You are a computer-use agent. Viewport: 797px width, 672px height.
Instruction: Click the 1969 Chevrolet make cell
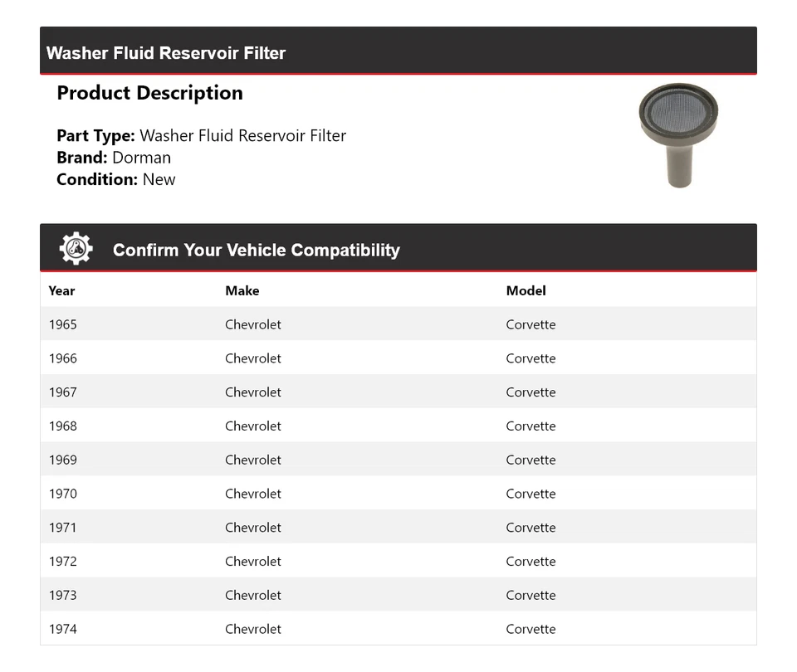click(252, 460)
